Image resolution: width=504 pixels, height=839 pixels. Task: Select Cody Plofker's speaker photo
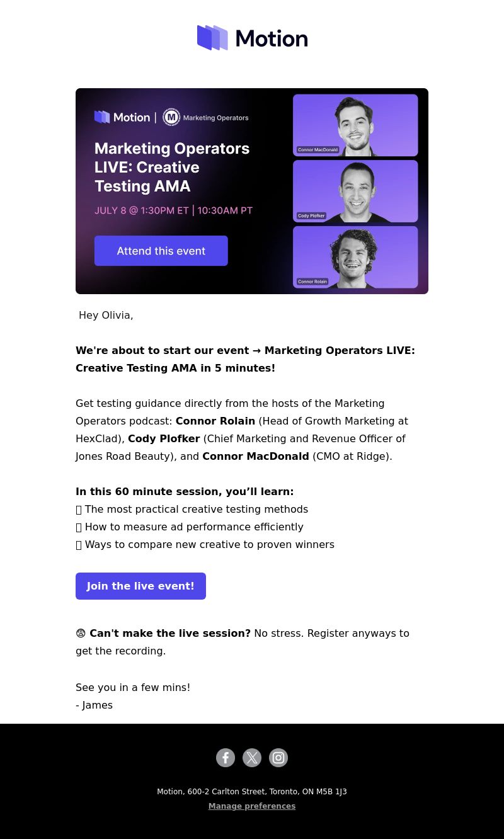pos(355,191)
